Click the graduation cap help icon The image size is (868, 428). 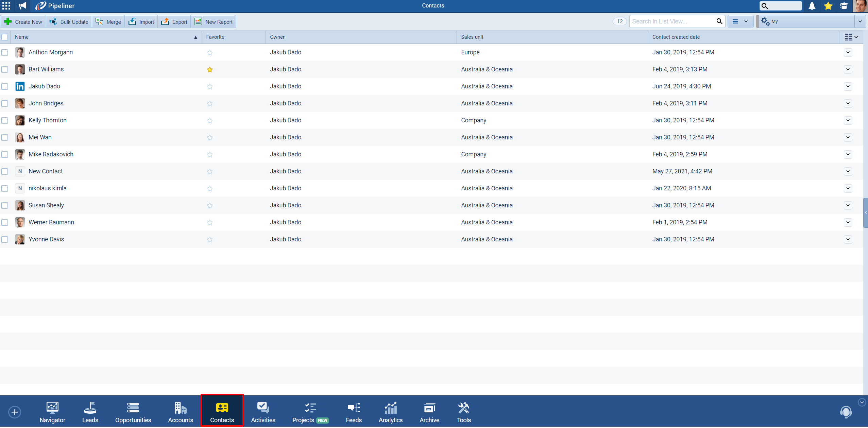(844, 6)
